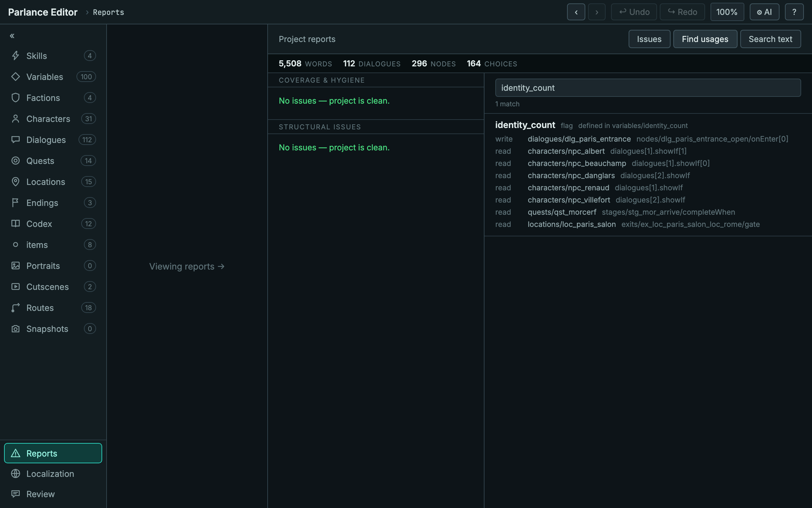This screenshot has height=508, width=812.
Task: Open Skills via its lightning bolt icon
Action: pyautogui.click(x=16, y=56)
